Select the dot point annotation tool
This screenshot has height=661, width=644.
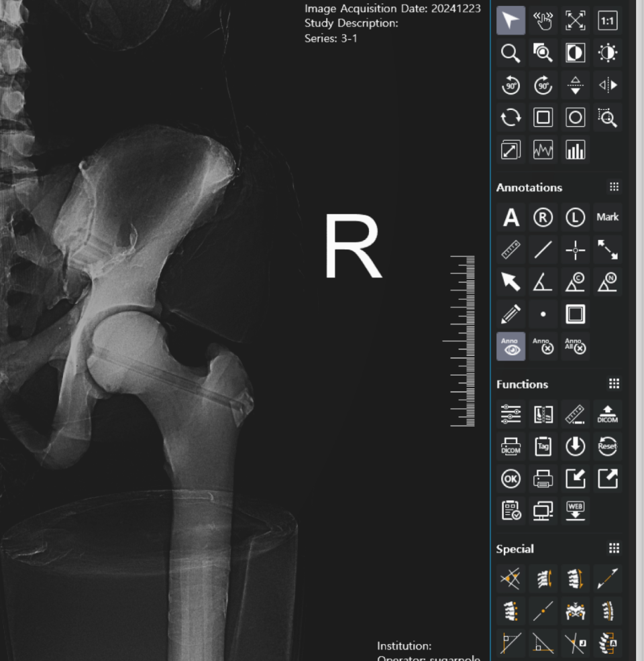(543, 314)
